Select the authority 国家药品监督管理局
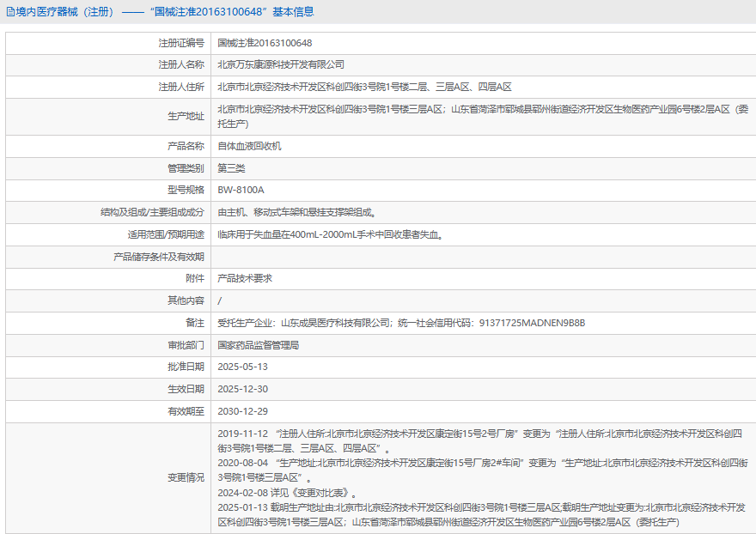 pos(259,345)
